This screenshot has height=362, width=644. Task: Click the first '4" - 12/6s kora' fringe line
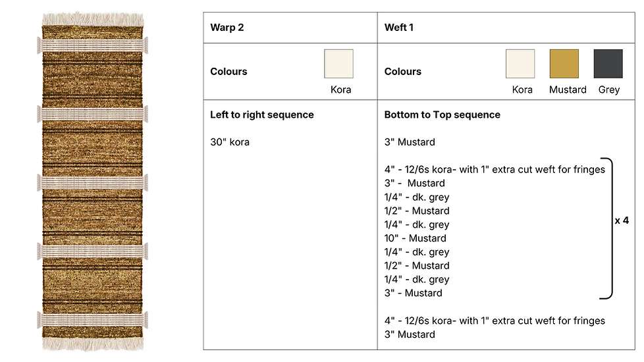pyautogui.click(x=495, y=170)
